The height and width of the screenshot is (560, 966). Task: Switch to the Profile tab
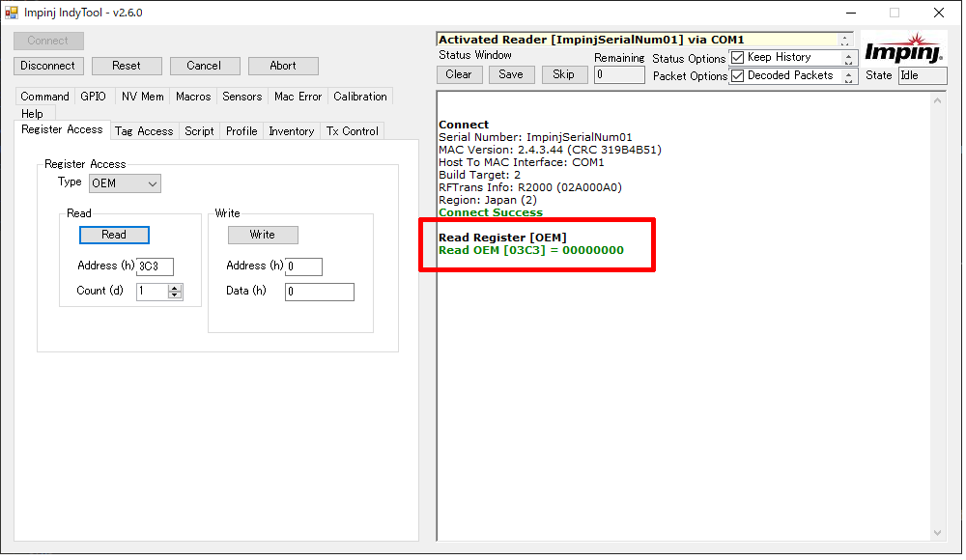[x=241, y=131]
